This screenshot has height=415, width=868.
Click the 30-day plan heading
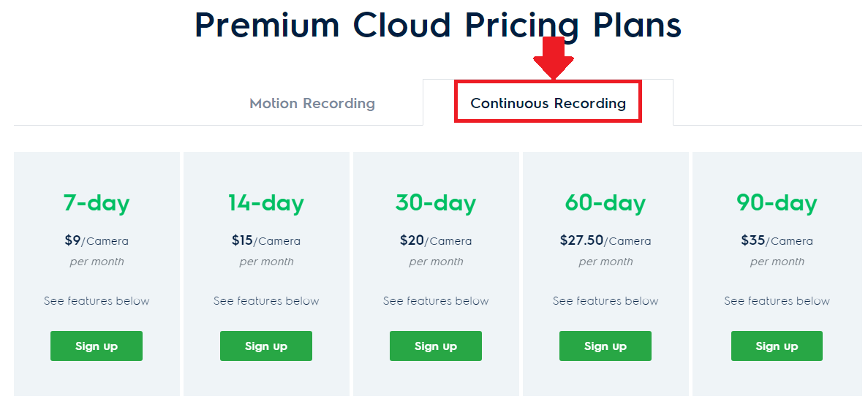pyautogui.click(x=436, y=203)
